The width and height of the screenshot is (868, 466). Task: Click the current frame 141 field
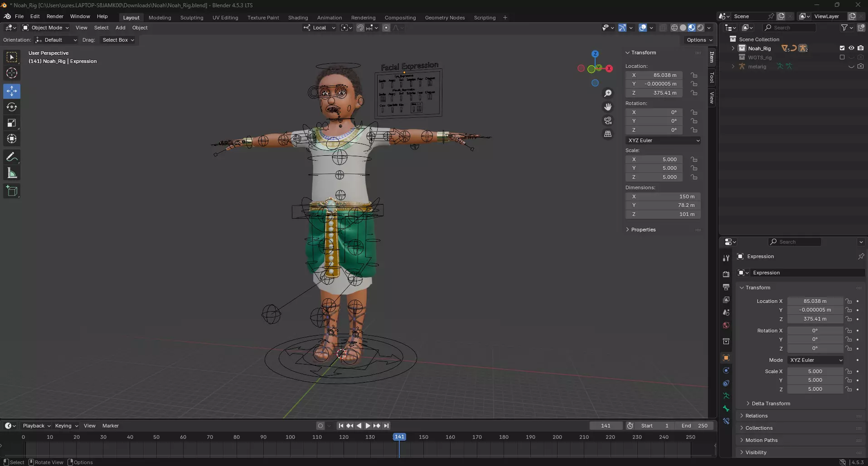(x=606, y=426)
